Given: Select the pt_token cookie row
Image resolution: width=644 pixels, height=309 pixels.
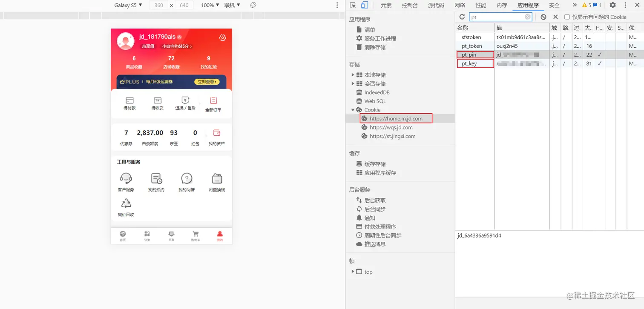Looking at the screenshot, I should pyautogui.click(x=549, y=46).
